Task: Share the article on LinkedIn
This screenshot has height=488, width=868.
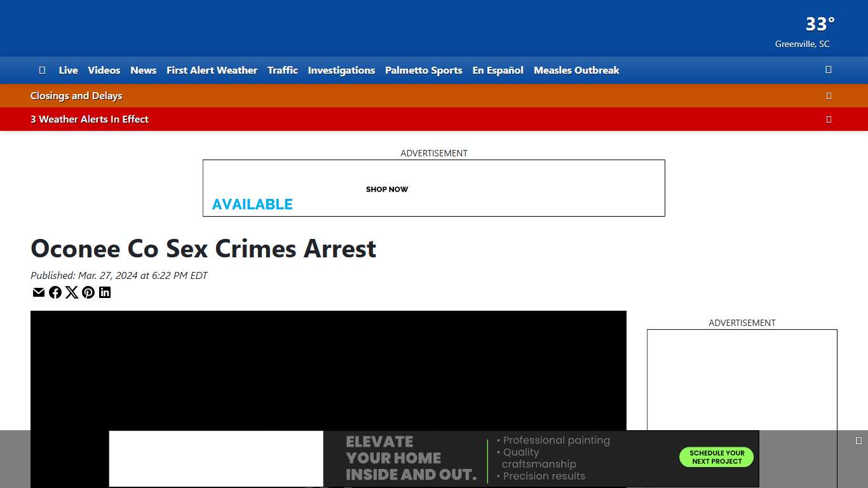Action: tap(105, 292)
